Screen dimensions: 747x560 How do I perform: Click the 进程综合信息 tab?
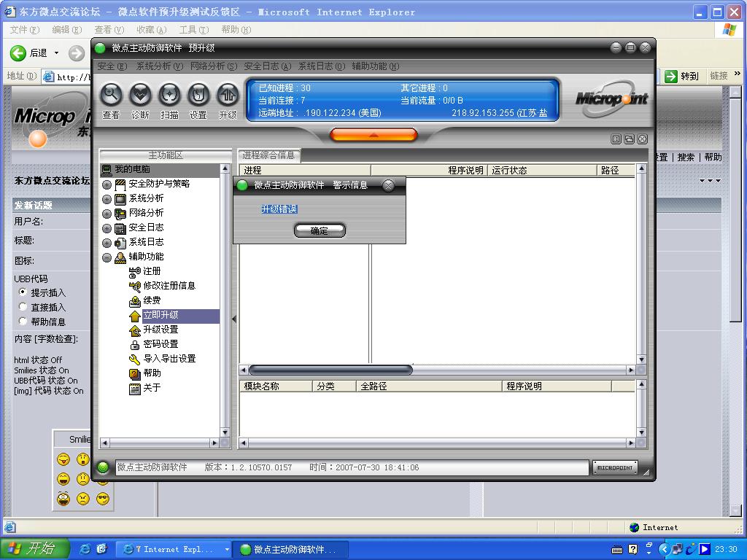pyautogui.click(x=268, y=155)
